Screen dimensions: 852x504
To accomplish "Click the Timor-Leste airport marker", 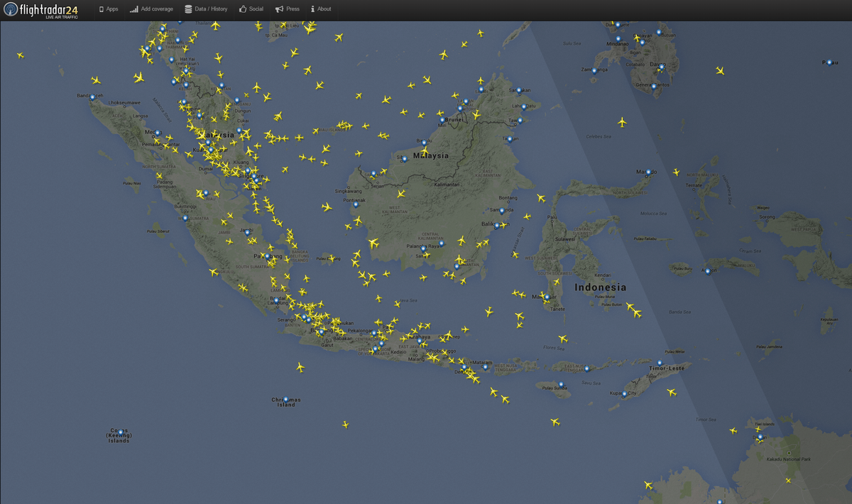I will (x=660, y=363).
